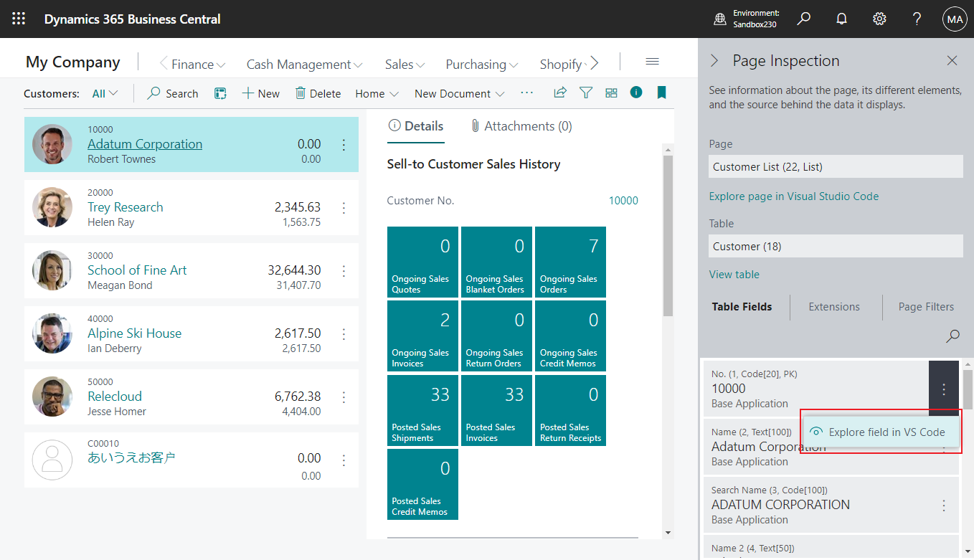The width and height of the screenshot is (974, 560).
Task: Collapse the Page Inspection pane chevron
Action: click(714, 61)
